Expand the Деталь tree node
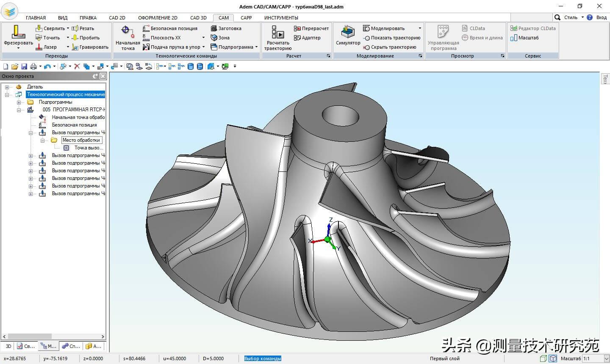Image resolution: width=610 pixels, height=364 pixels. tap(7, 87)
